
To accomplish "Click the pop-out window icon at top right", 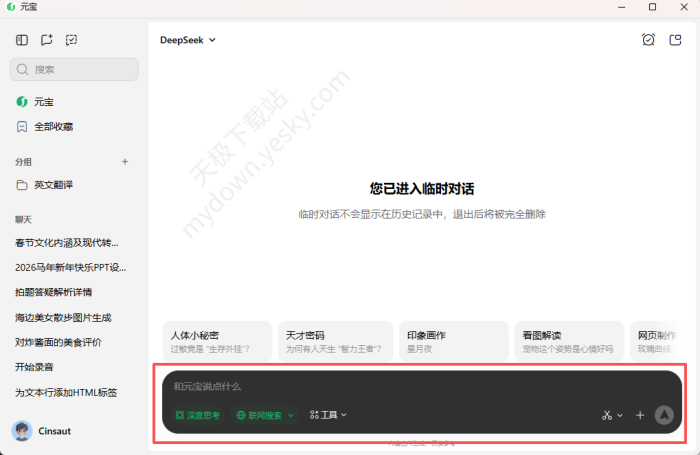I will (x=675, y=40).
